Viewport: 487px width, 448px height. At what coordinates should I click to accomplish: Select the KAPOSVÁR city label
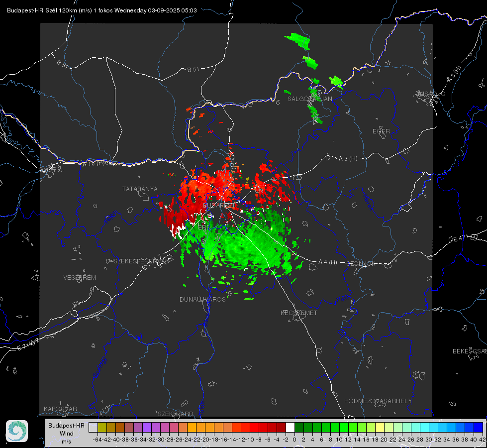(60, 409)
